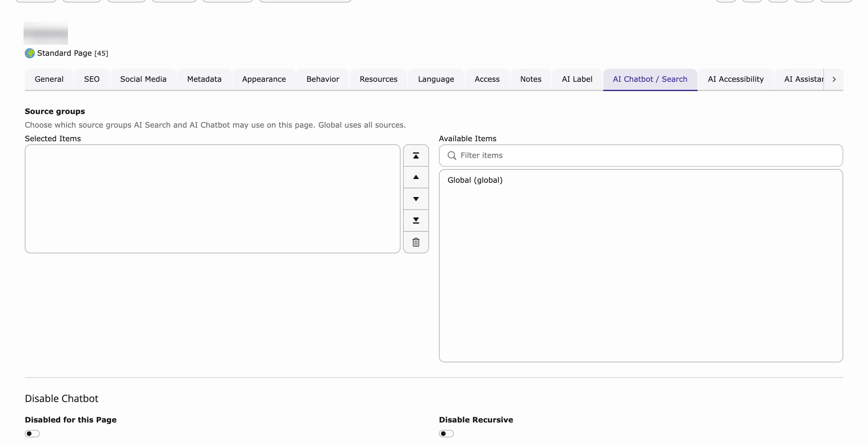Click the blurred page title thumbnail
The height and width of the screenshot is (446, 868).
46,33
